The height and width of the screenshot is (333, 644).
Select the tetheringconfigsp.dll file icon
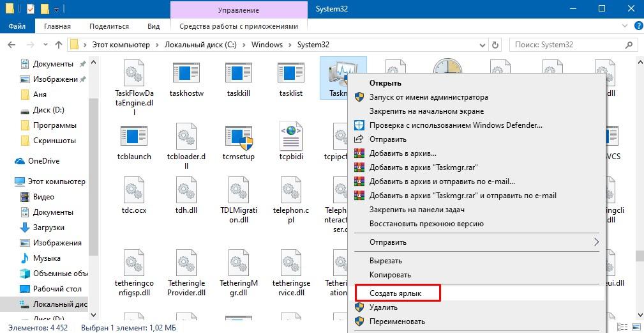[134, 263]
